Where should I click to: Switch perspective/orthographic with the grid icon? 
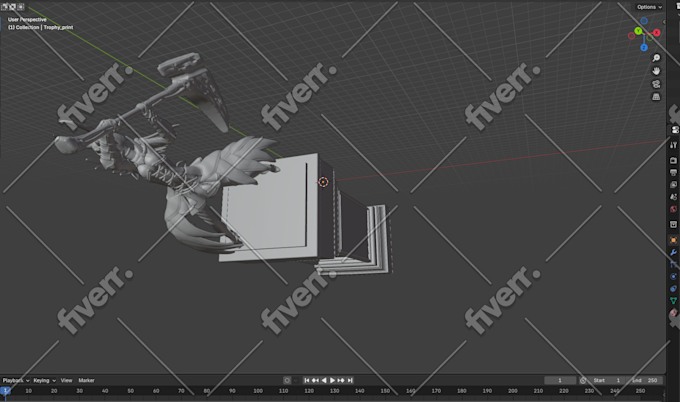click(656, 97)
